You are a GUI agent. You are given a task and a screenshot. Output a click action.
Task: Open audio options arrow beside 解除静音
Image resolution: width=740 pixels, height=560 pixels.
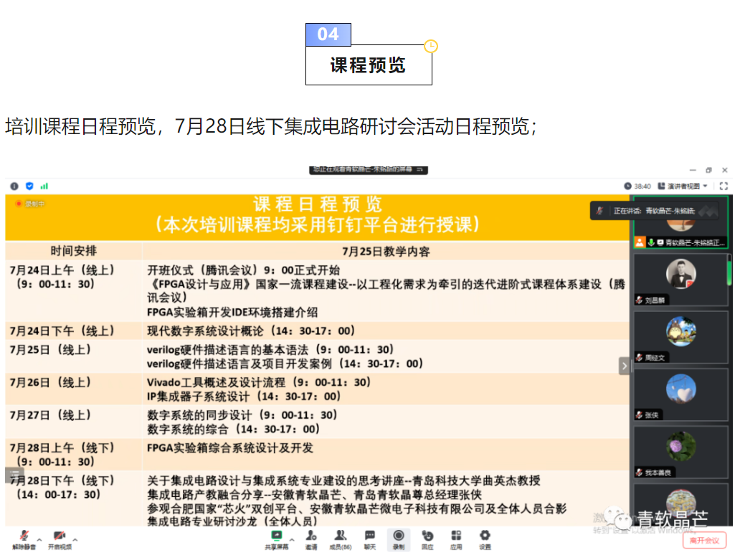point(39,540)
